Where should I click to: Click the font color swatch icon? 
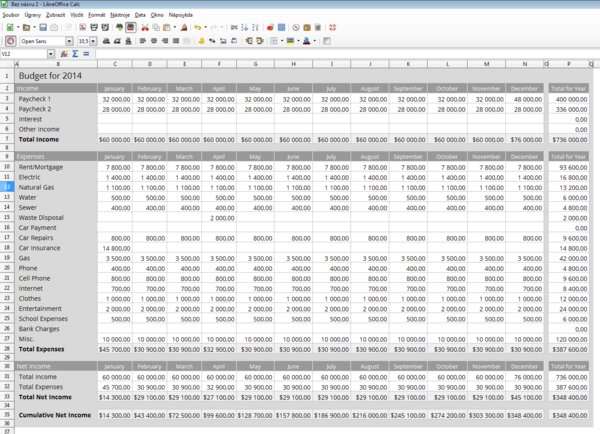pyautogui.click(x=307, y=41)
